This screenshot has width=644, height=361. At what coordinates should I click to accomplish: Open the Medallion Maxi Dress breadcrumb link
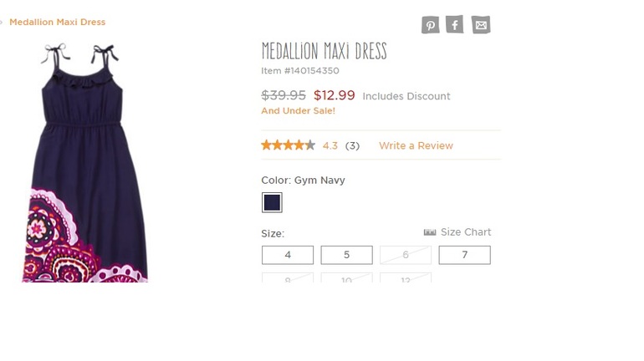[x=57, y=23]
